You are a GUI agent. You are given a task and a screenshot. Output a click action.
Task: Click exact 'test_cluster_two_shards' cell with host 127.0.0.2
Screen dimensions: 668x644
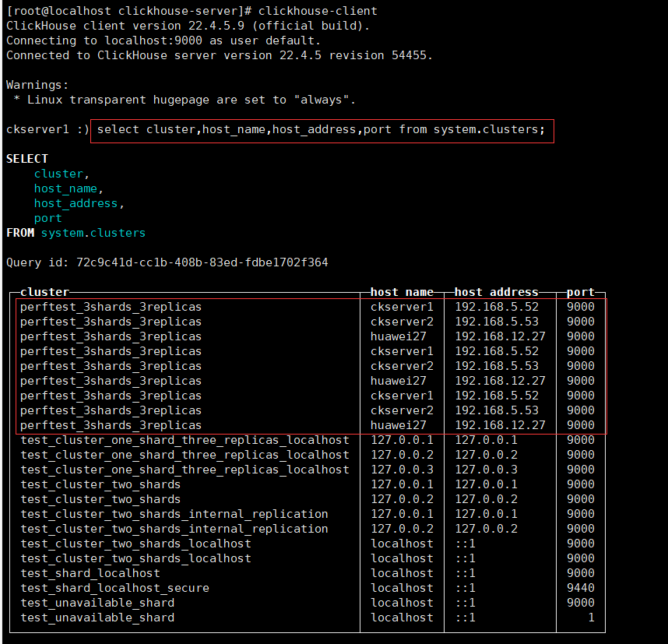tap(100, 499)
